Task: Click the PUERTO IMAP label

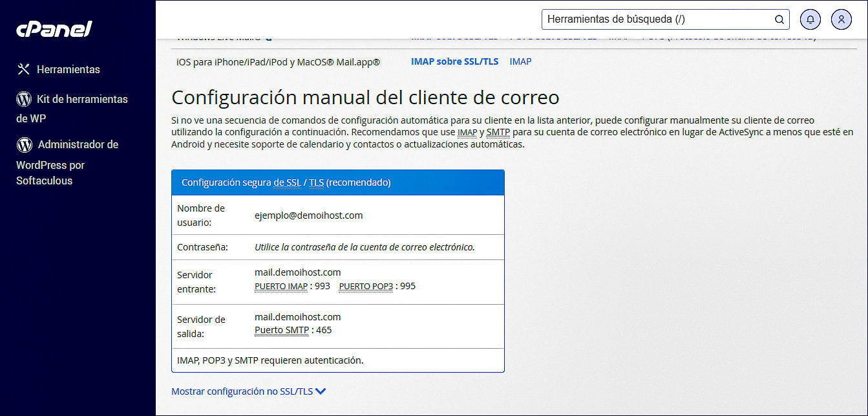Action: [x=281, y=286]
